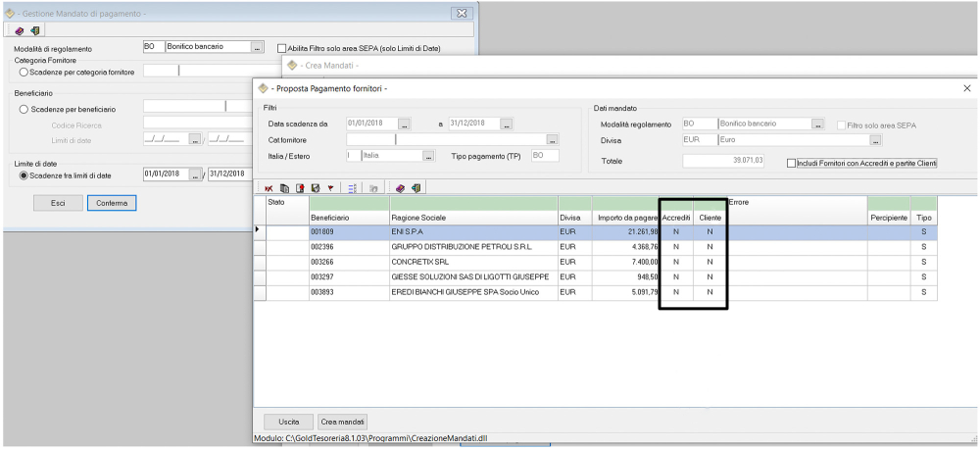Viewport: 980px width, 449px height.
Task: Click the red X delete icon in grid toolbar
Action: coord(269,187)
